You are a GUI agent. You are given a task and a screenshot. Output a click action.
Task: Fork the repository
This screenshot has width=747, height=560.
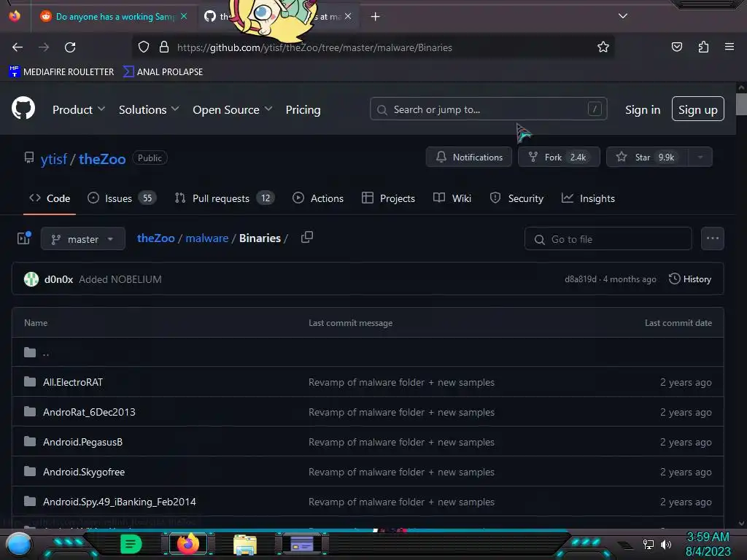tap(559, 157)
